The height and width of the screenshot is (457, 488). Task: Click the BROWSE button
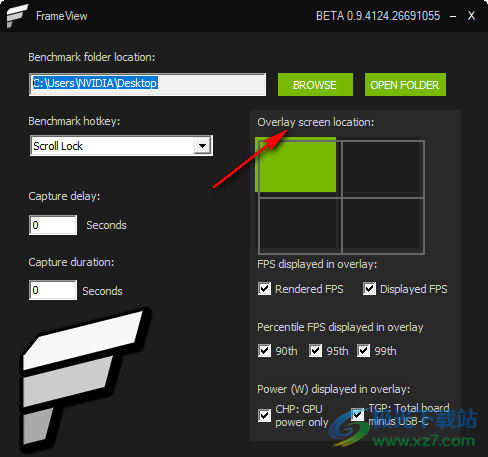pos(315,85)
